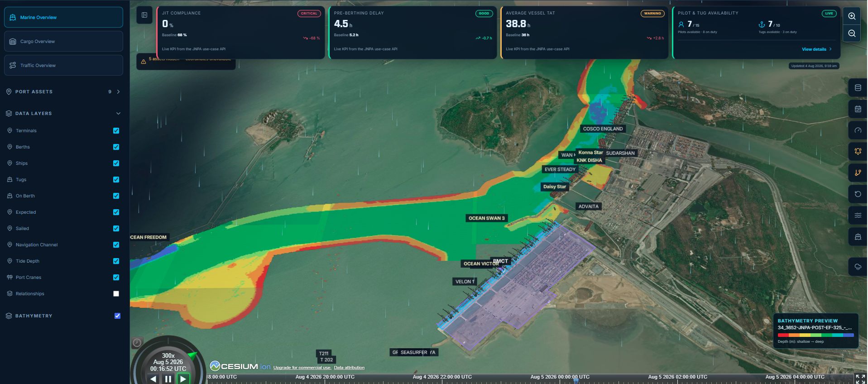Screen dimensions: 868x384
Task: Click timeline at Aug 5 2026 02:00:00 UTC
Action: [x=677, y=377]
